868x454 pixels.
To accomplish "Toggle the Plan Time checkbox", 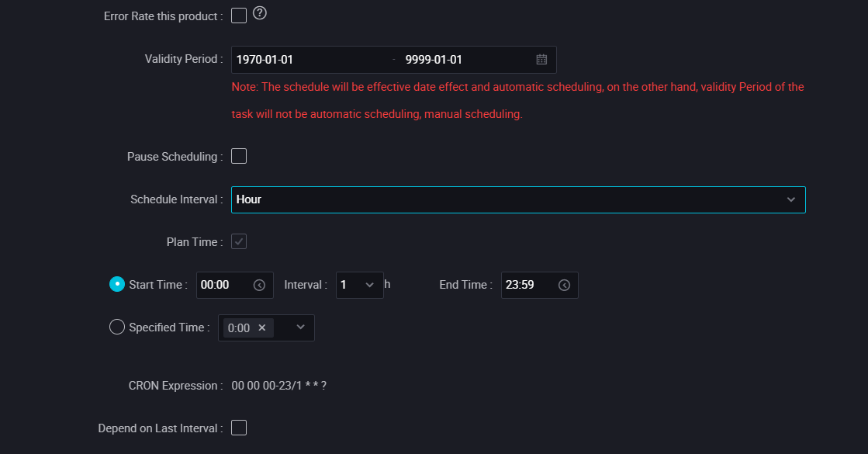I will (x=239, y=241).
